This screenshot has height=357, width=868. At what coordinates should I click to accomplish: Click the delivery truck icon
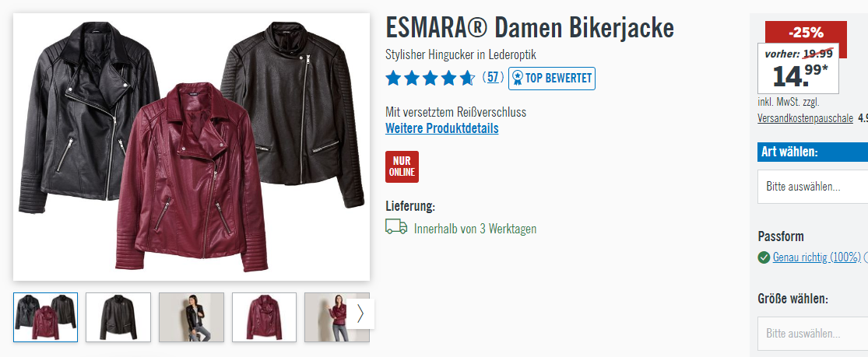click(x=396, y=227)
